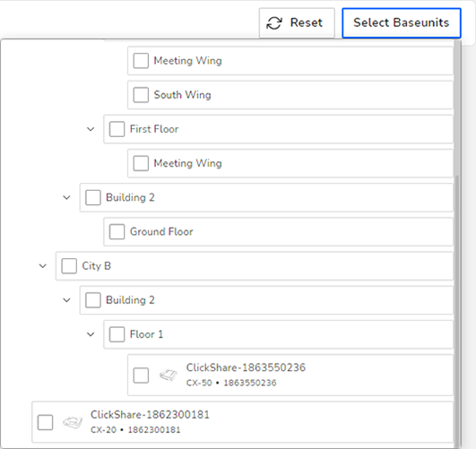This screenshot has height=449, width=476.
Task: Click the Reset button
Action: (x=297, y=23)
